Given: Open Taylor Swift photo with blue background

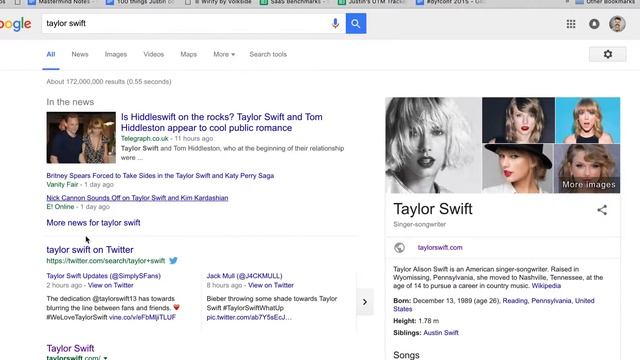Looking at the screenshot, I should (x=587, y=120).
